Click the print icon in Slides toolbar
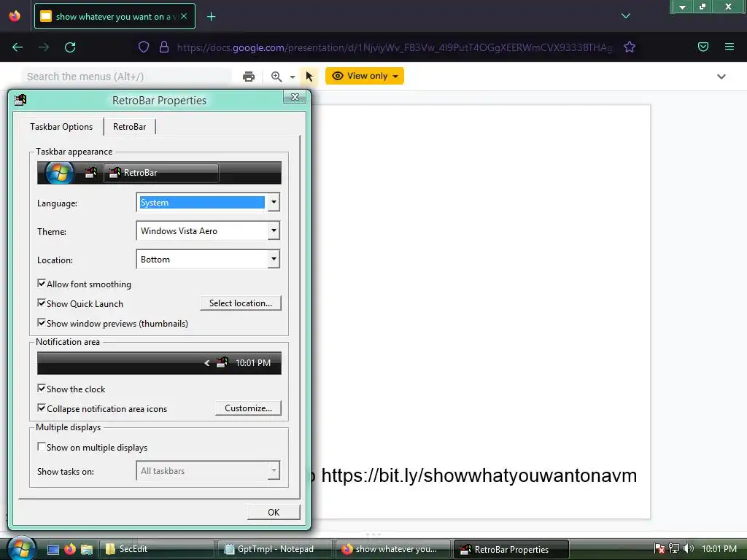The height and width of the screenshot is (560, 747). pyautogui.click(x=249, y=76)
